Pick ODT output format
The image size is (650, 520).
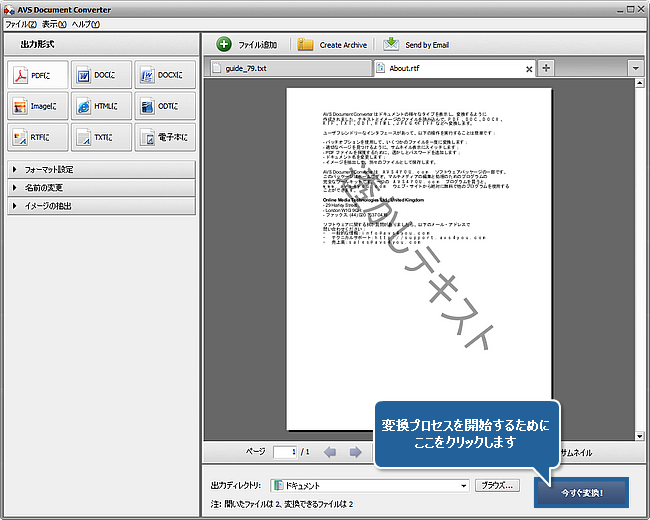click(x=165, y=106)
